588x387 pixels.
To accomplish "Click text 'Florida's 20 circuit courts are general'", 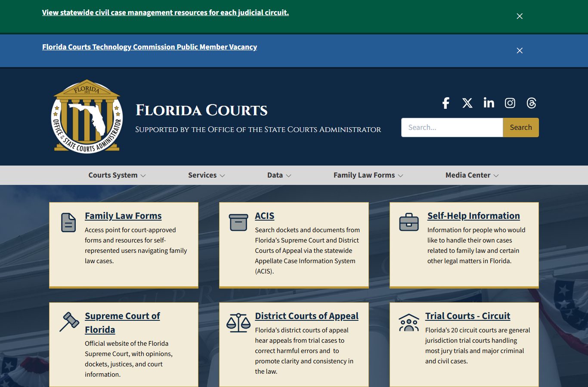I will tap(478, 330).
